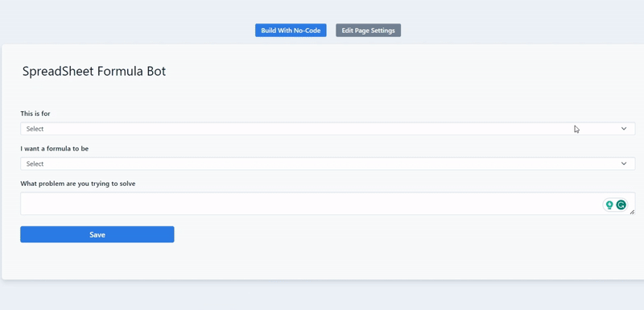
Task: Click the 'Select' placeholder under 'This is for'
Action: [35, 129]
